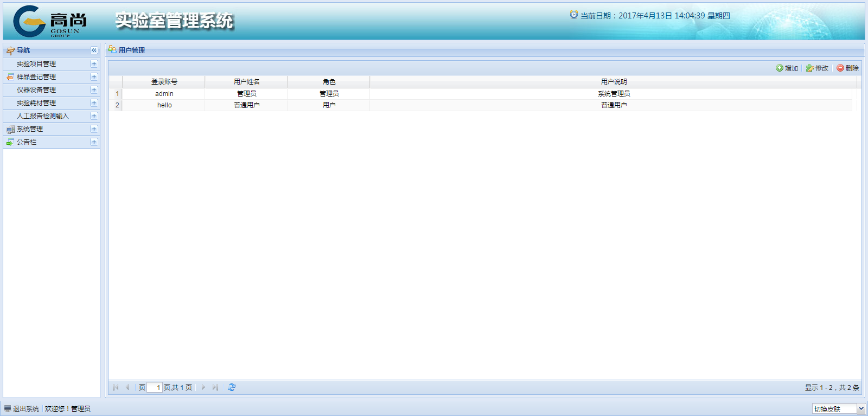The width and height of the screenshot is (868, 416).
Task: Go to the first page of results
Action: point(116,387)
